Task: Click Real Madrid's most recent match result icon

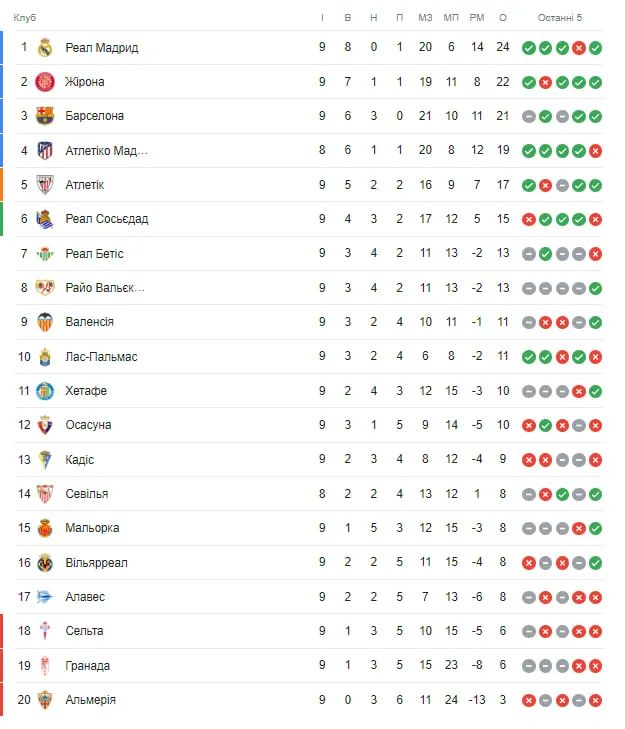Action: click(595, 48)
